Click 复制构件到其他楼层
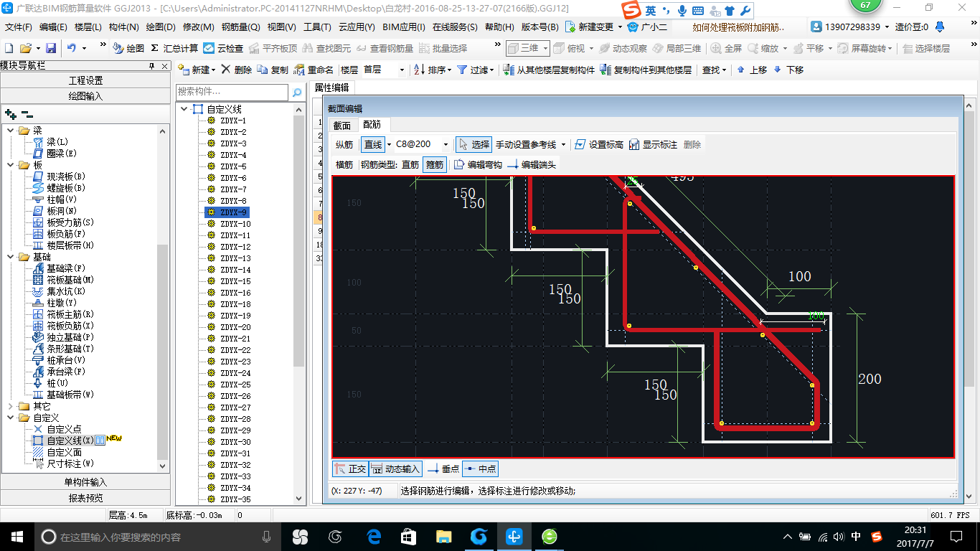 [x=646, y=70]
